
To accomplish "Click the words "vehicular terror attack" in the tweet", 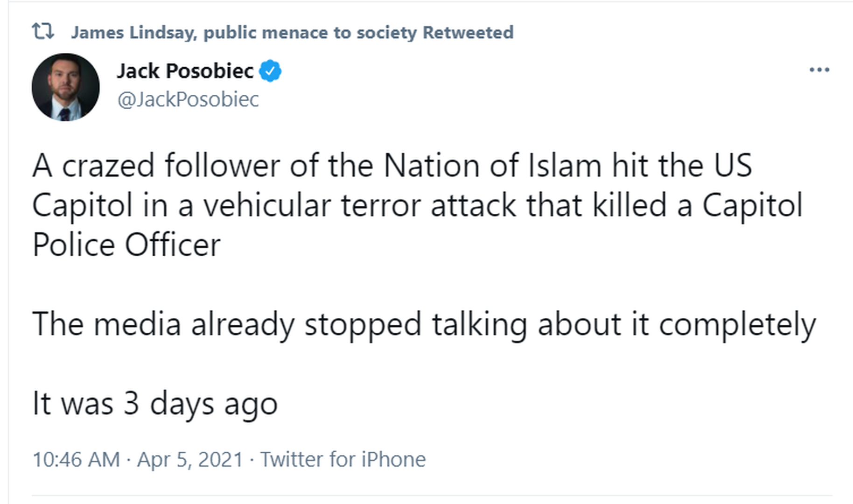I will coord(360,205).
